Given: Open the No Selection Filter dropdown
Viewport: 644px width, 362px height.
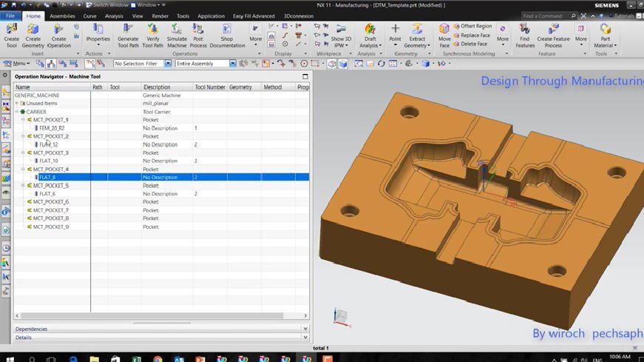Looking at the screenshot, I should 168,64.
